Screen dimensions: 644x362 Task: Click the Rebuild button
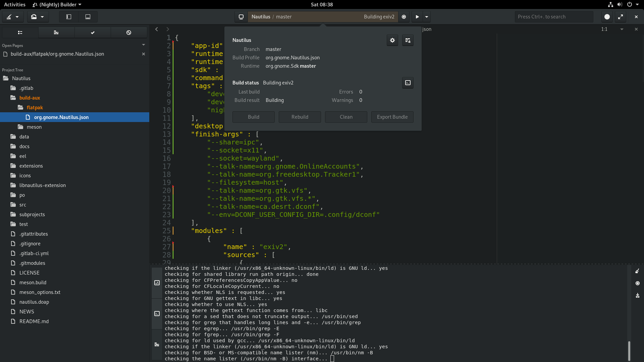click(300, 117)
